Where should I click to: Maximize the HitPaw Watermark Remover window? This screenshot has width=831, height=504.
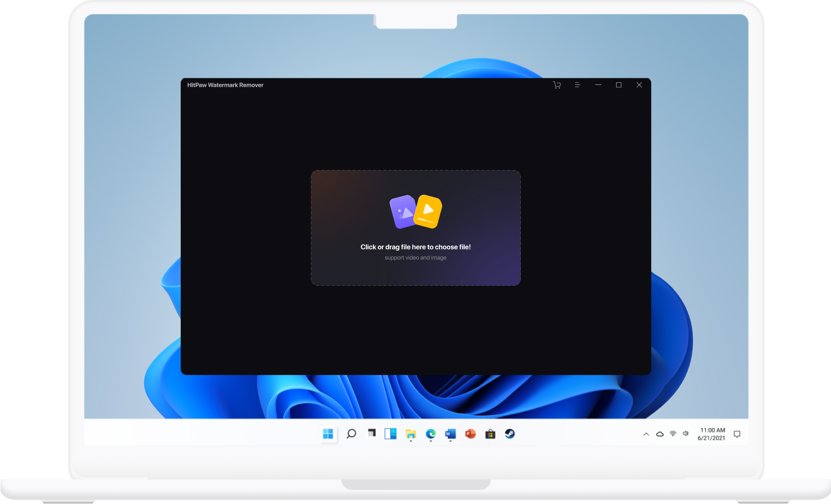[x=619, y=85]
